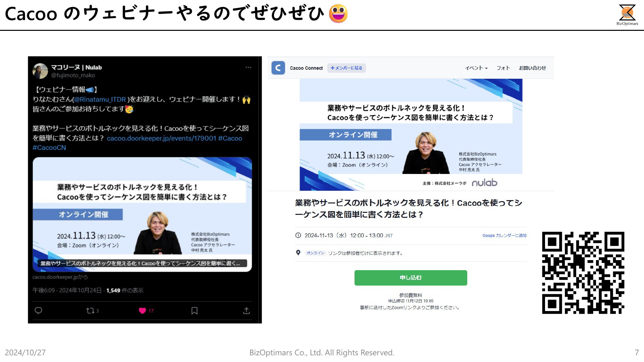Screen dimensions: 644x362
Task: Click the オンライン tag label
Action: coord(315,253)
